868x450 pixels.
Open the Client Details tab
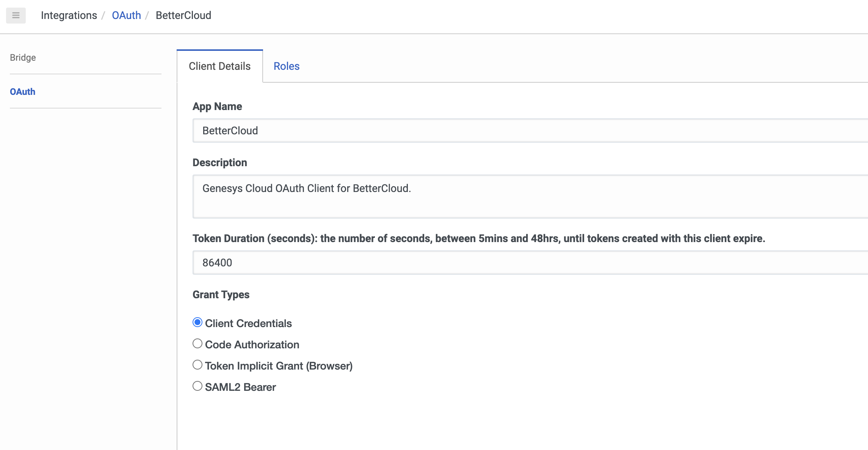tap(220, 66)
